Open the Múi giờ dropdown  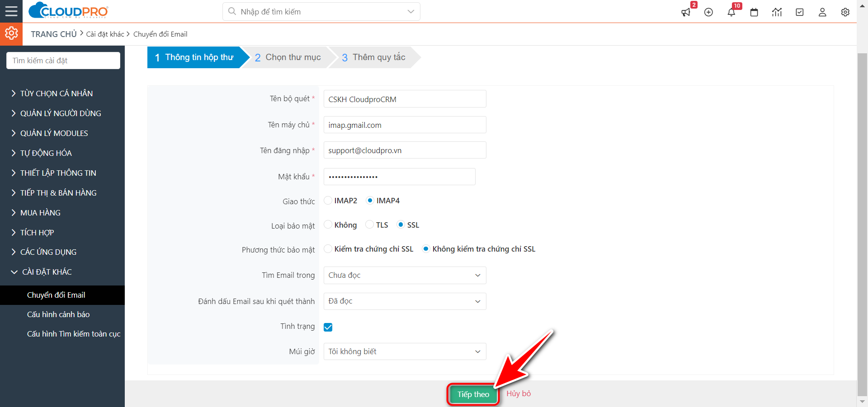coord(405,351)
